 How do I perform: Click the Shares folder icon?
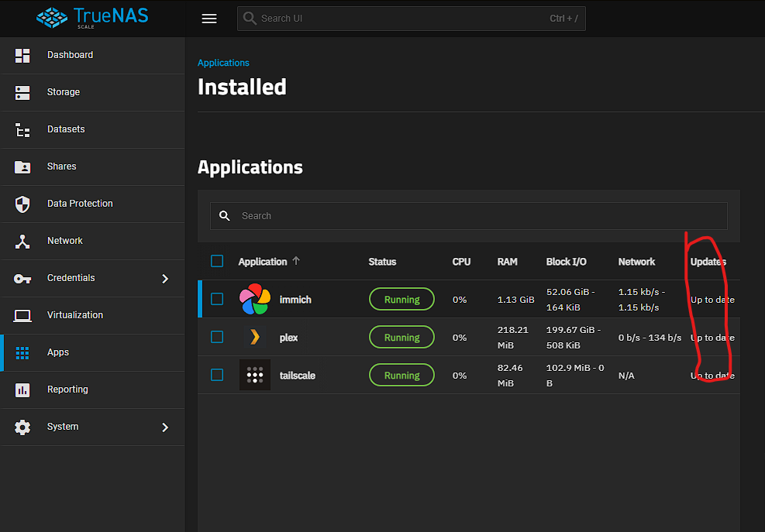[22, 166]
